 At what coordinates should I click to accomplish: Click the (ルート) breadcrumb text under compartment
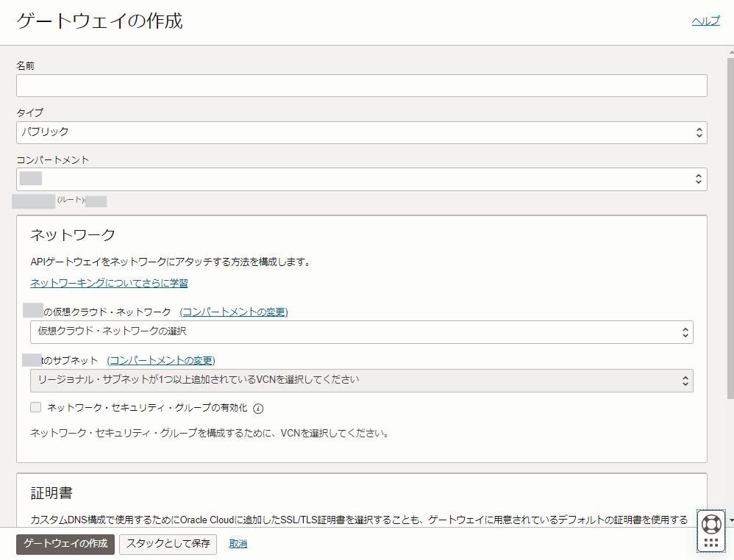tap(71, 200)
